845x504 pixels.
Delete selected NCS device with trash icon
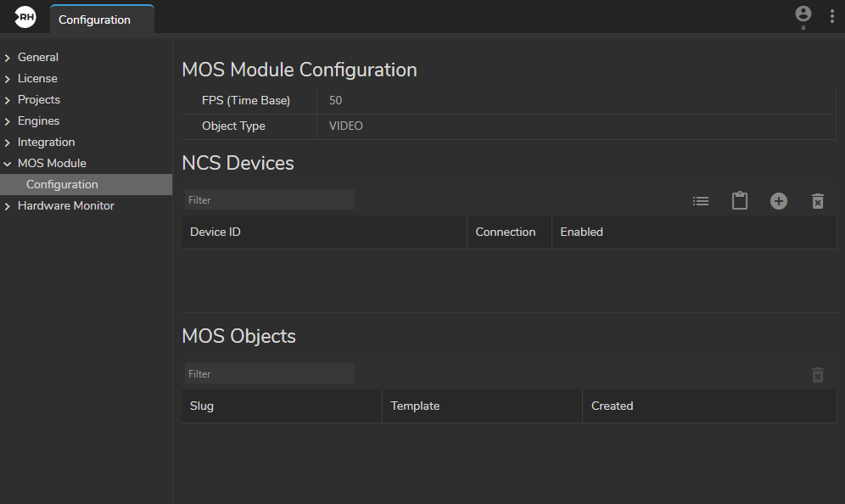[x=818, y=201]
